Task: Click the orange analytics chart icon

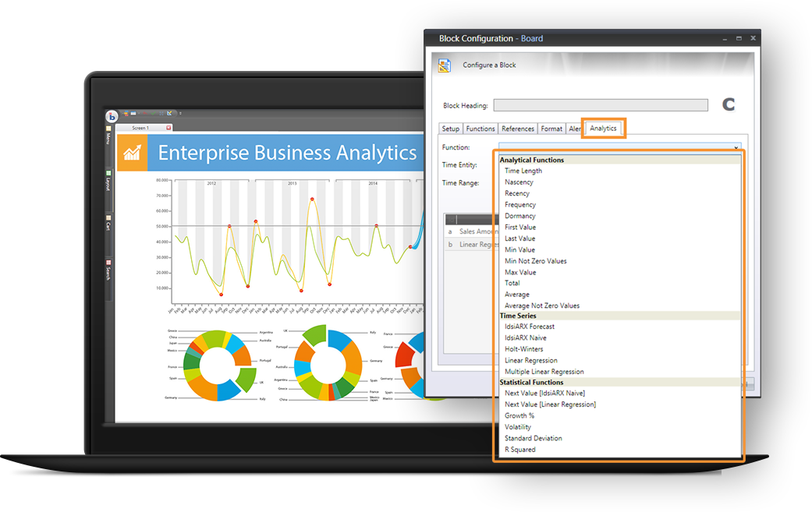Action: [x=132, y=152]
